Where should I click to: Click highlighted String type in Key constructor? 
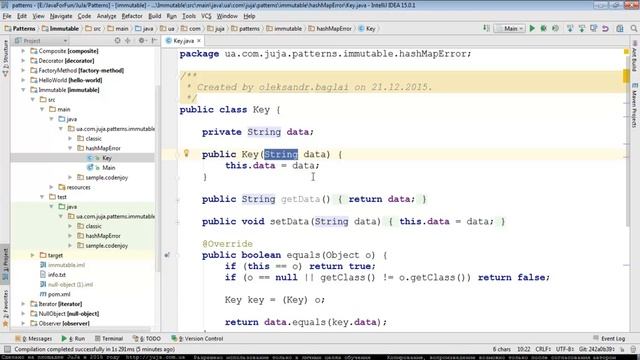point(281,154)
